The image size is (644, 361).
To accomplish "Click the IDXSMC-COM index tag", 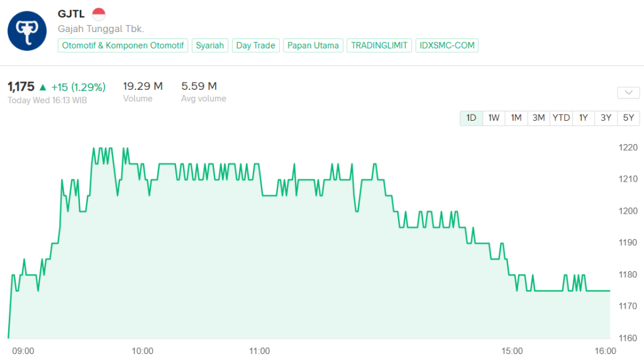I will 447,45.
